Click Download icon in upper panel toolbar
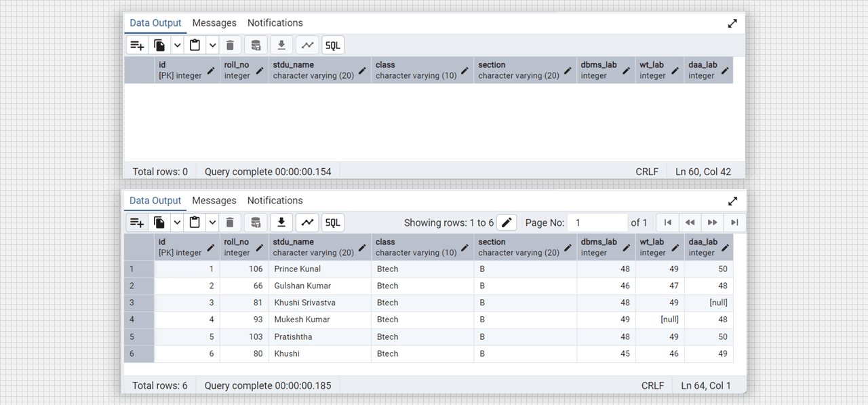The height and width of the screenshot is (405, 868). tap(281, 45)
